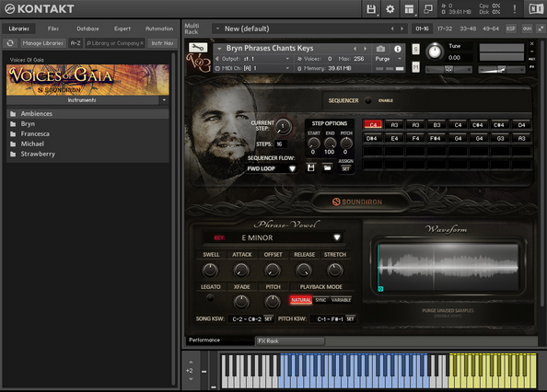Screen dimensions: 547x392
Task: Click the Manage Libraries button
Action: click(x=43, y=43)
